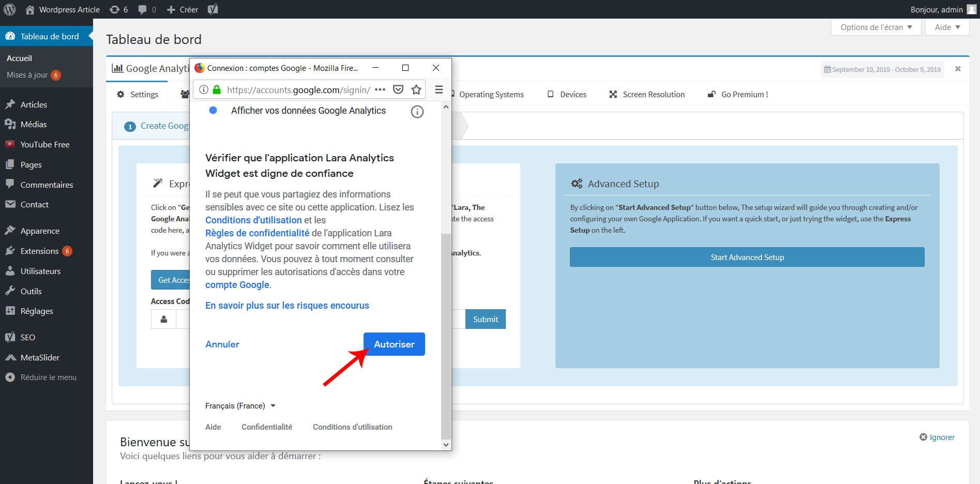The width and height of the screenshot is (980, 484).
Task: Open the updates counter showing 6
Action: tap(119, 9)
